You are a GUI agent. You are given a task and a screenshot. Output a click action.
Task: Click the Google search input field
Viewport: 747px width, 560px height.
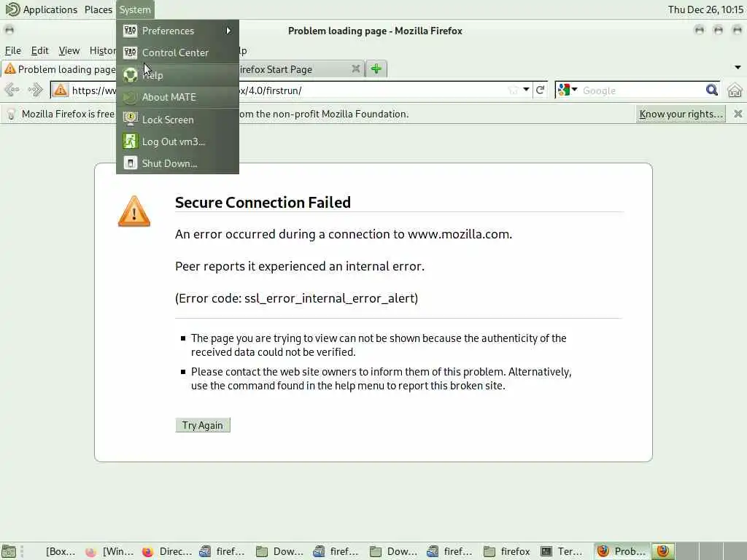(640, 90)
